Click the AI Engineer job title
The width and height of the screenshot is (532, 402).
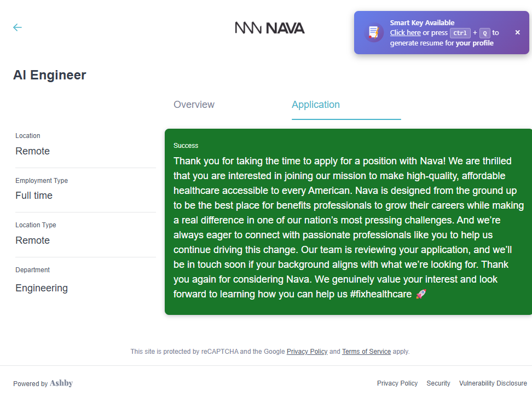50,75
